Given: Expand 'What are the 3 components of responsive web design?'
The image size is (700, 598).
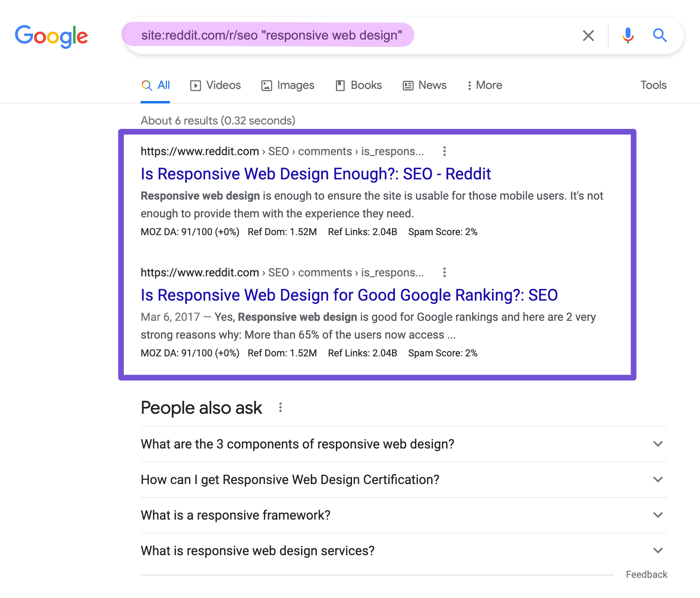Looking at the screenshot, I should click(x=404, y=444).
